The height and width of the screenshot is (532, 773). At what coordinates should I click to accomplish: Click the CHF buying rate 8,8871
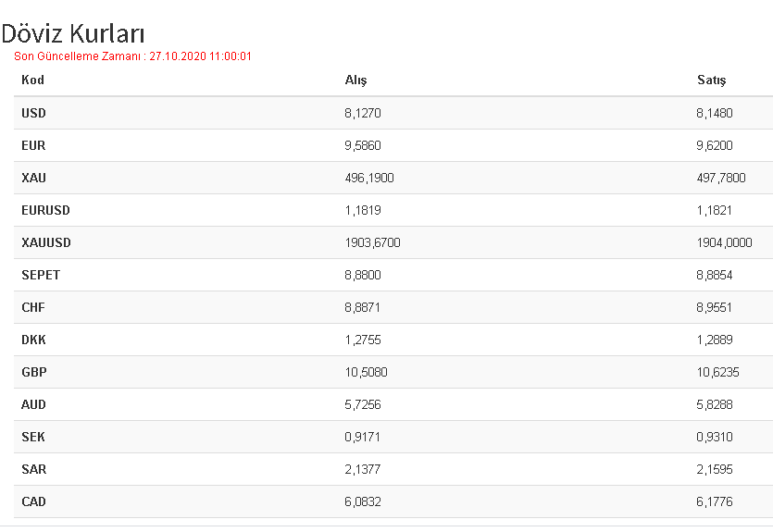(362, 307)
